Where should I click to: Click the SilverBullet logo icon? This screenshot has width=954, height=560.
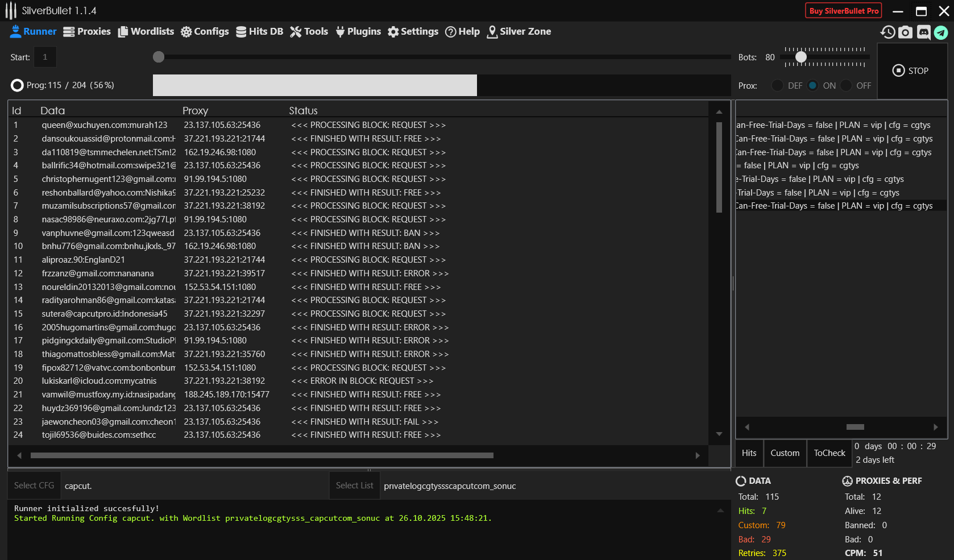(11, 10)
